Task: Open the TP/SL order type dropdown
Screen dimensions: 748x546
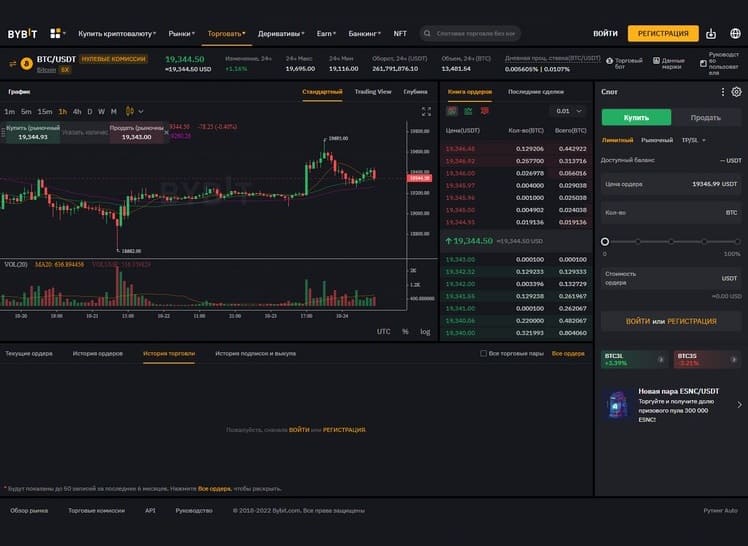Action: pyautogui.click(x=694, y=140)
